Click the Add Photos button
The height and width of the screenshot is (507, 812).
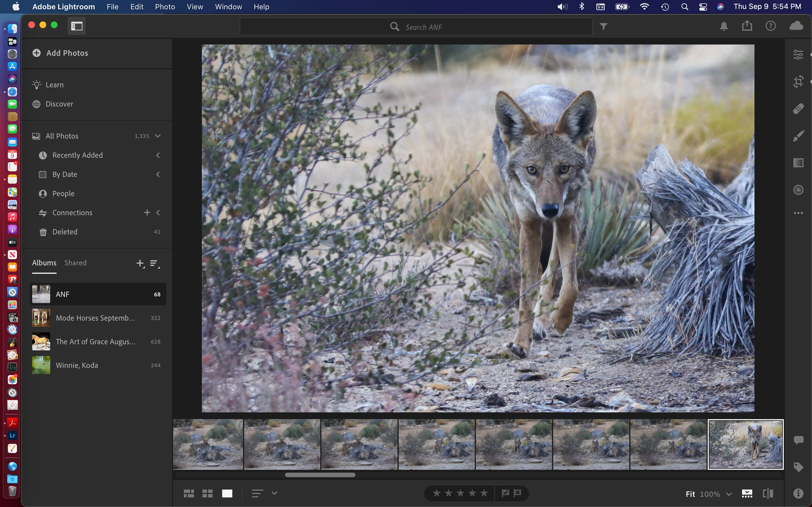[x=60, y=53]
